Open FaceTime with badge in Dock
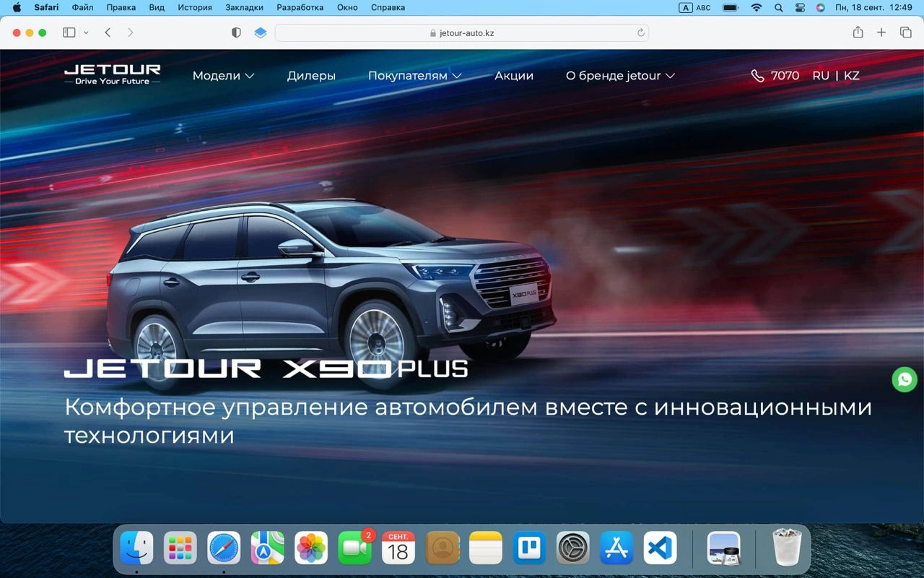 click(355, 548)
